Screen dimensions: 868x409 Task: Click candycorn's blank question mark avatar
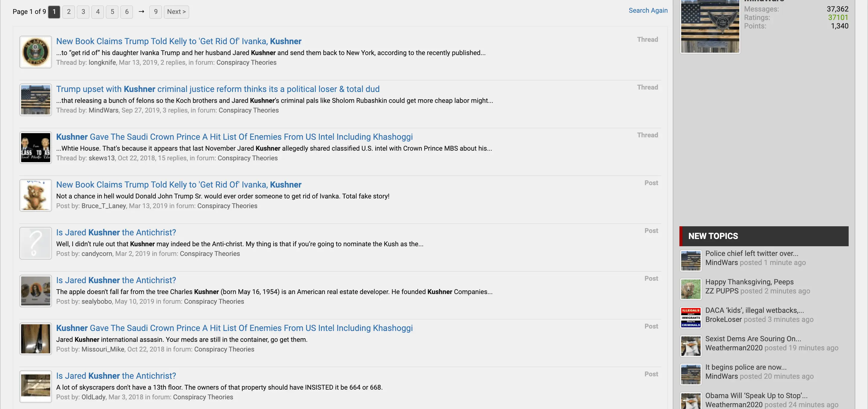(35, 243)
